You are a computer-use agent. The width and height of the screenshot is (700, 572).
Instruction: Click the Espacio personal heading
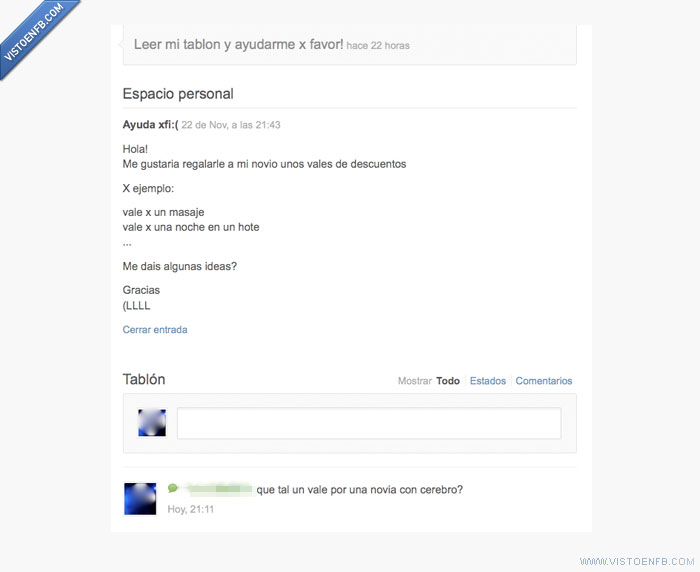(178, 94)
